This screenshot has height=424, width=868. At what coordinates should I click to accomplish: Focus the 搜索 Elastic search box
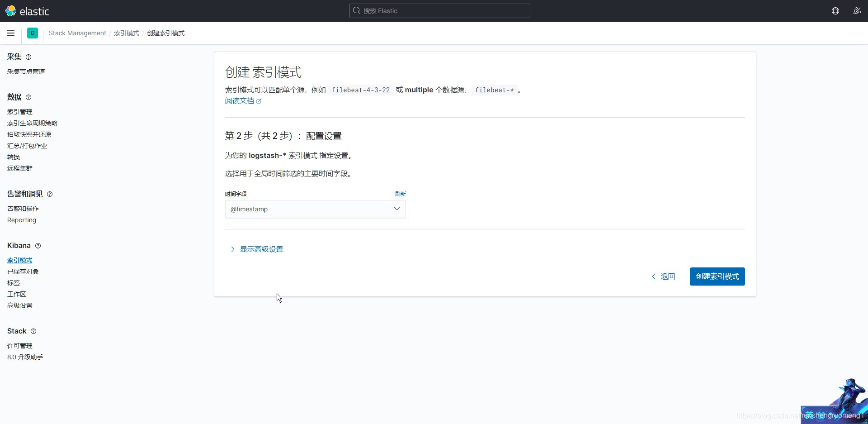tap(439, 11)
